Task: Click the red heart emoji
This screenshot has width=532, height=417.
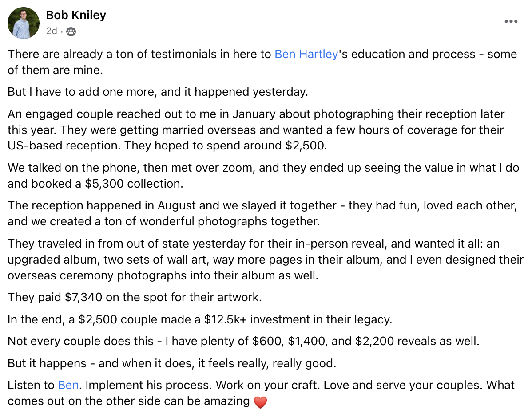Action: click(260, 402)
